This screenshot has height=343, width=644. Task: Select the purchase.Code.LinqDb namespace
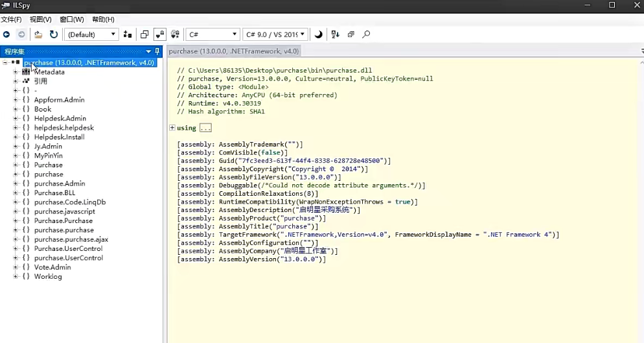(70, 202)
